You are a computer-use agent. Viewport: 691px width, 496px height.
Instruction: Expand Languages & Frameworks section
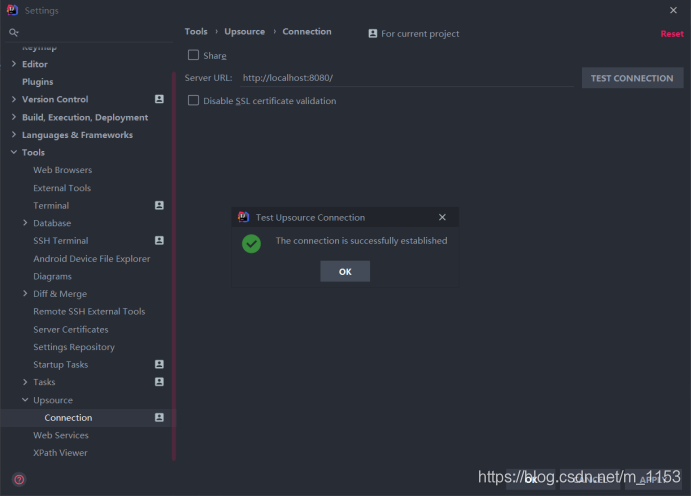click(14, 134)
